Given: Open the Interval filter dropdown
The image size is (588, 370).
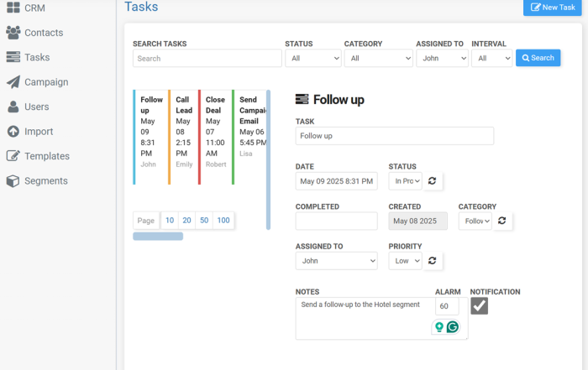Looking at the screenshot, I should point(491,58).
